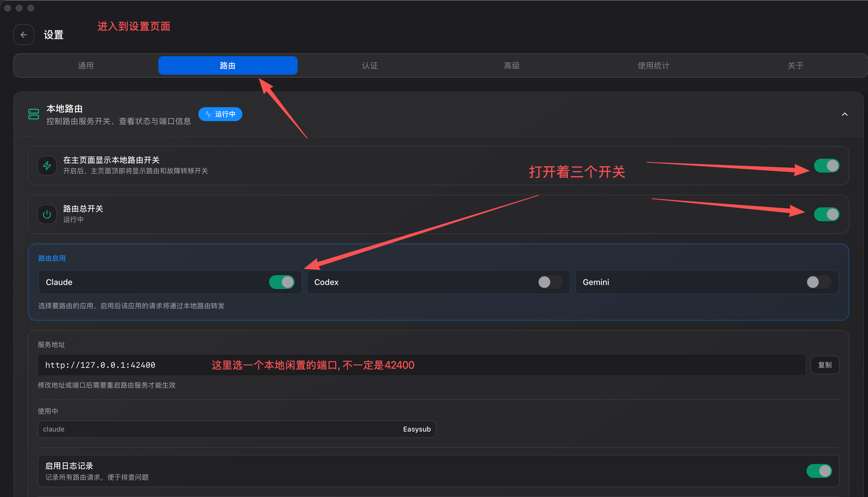Click the claude Easysub provider row

237,429
